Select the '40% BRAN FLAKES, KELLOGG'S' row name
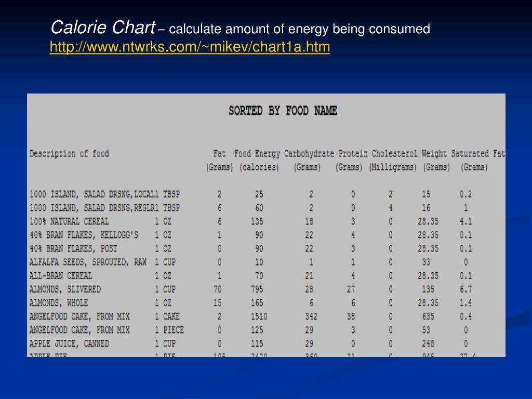Viewport: 532px width, 399px height. click(84, 235)
